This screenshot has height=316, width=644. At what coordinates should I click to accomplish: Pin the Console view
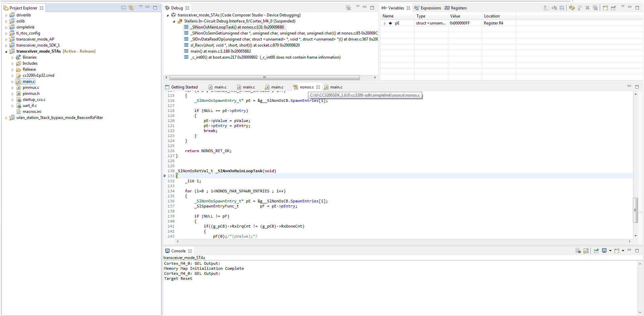tap(596, 251)
